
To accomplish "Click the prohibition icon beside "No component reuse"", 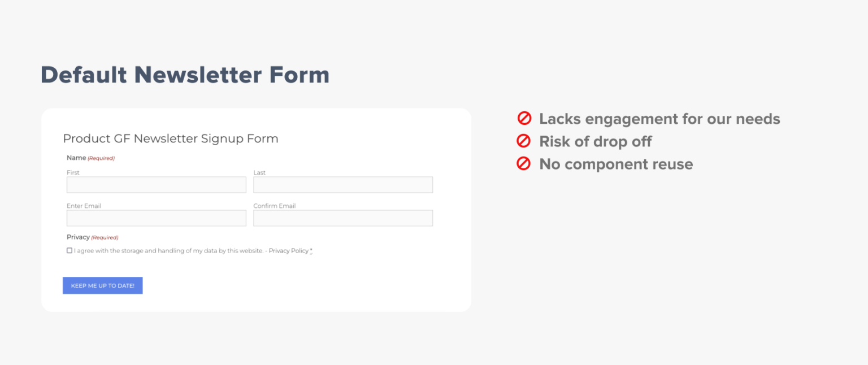I will (524, 164).
